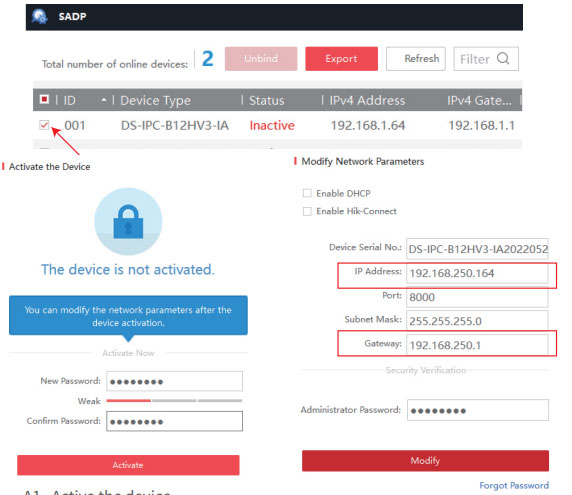Uncheck the device 001 row checkbox
Viewport: 572px width, 495px height.
(44, 125)
